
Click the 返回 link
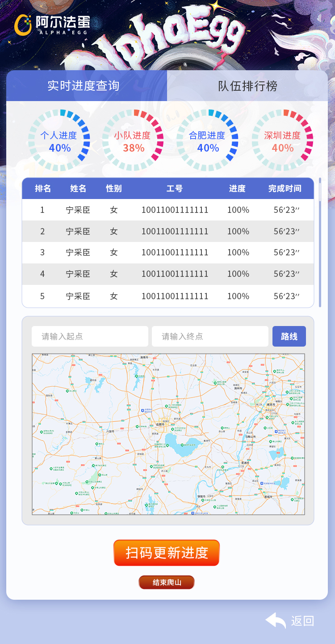tap(303, 621)
